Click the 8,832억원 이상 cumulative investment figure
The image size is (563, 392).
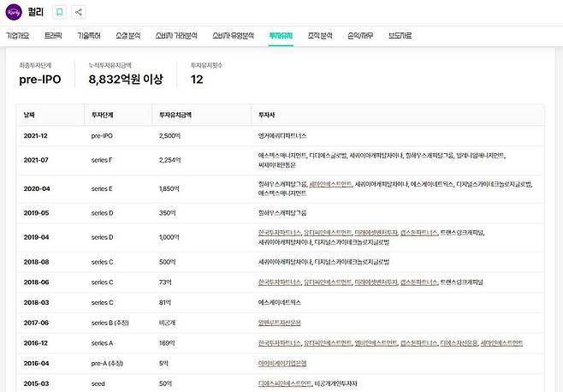pyautogui.click(x=126, y=79)
